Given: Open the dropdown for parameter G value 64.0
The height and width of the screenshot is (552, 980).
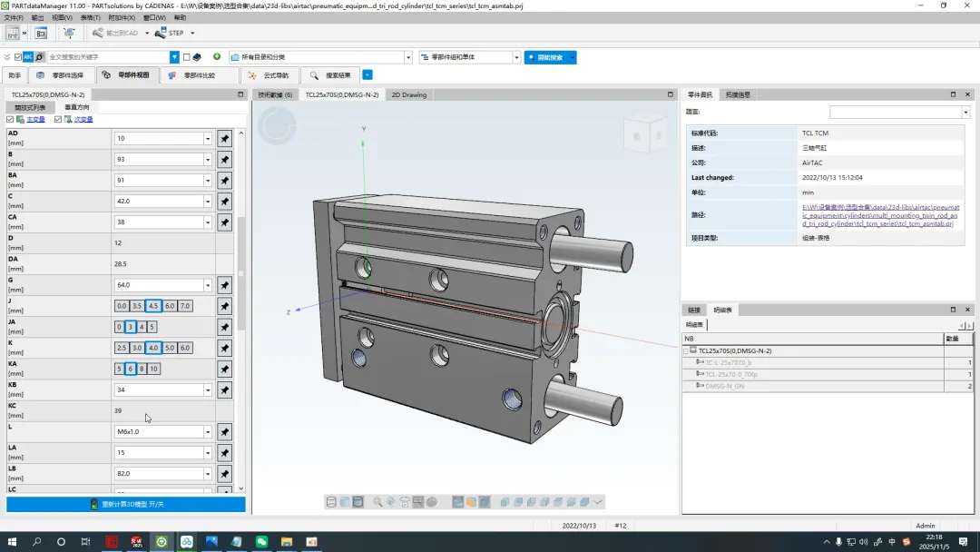Looking at the screenshot, I should tap(208, 285).
